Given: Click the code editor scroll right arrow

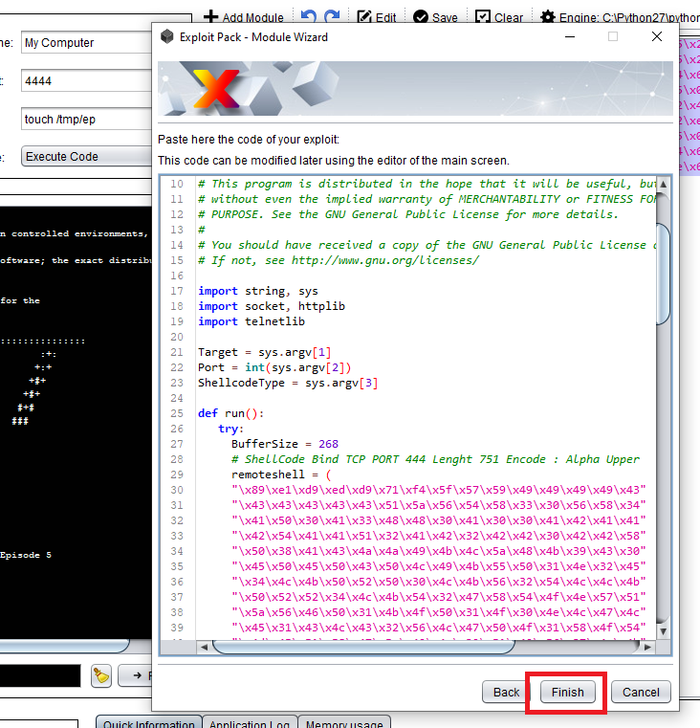Looking at the screenshot, I should [647, 647].
